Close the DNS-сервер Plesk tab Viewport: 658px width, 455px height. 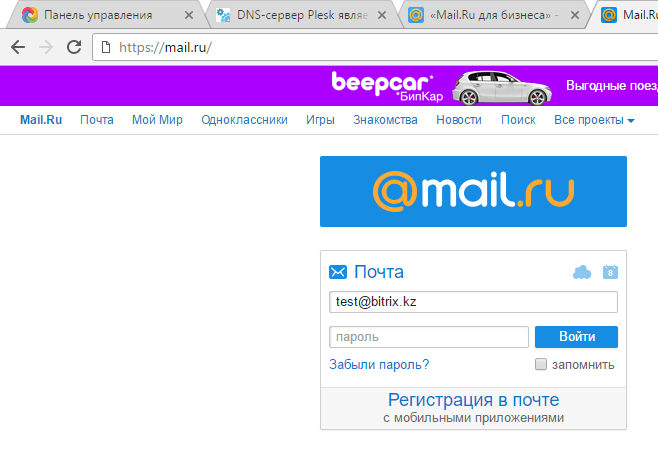(x=382, y=15)
